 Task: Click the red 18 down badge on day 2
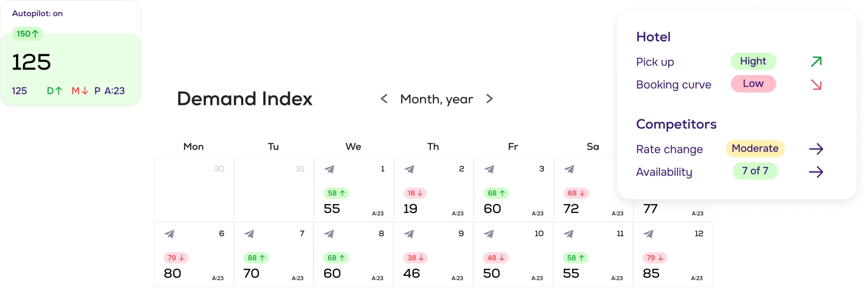[415, 193]
